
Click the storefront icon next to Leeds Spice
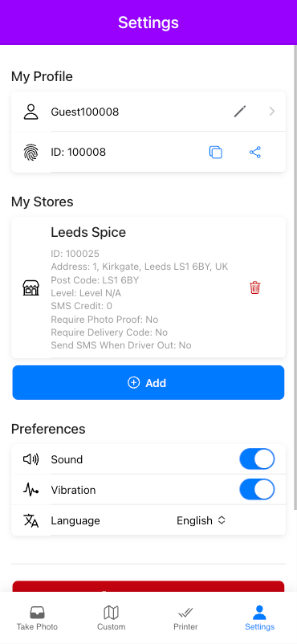(31, 288)
